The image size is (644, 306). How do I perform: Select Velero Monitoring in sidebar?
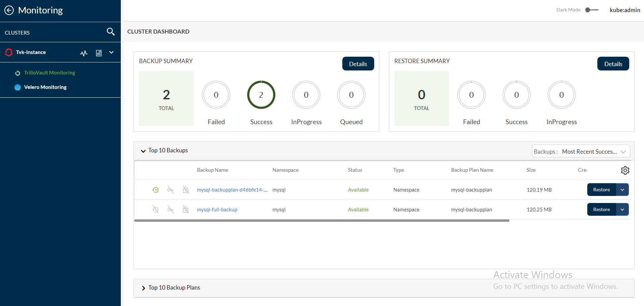45,87
